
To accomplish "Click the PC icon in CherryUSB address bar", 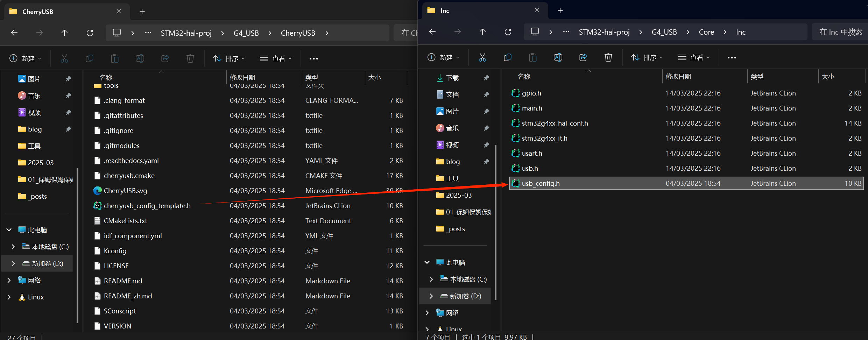I will tap(117, 33).
